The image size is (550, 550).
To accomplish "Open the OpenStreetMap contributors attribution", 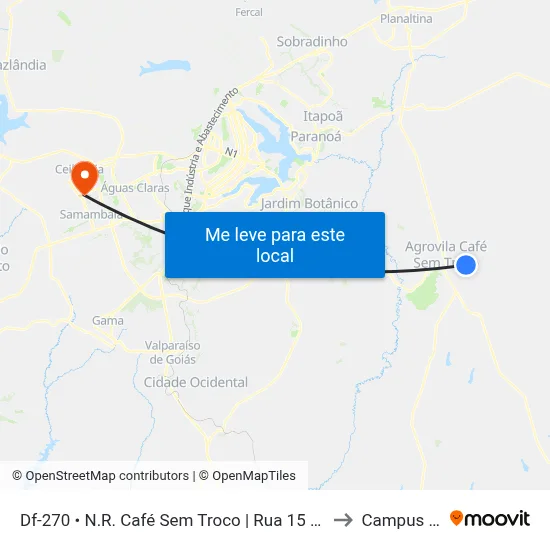I will click(100, 476).
